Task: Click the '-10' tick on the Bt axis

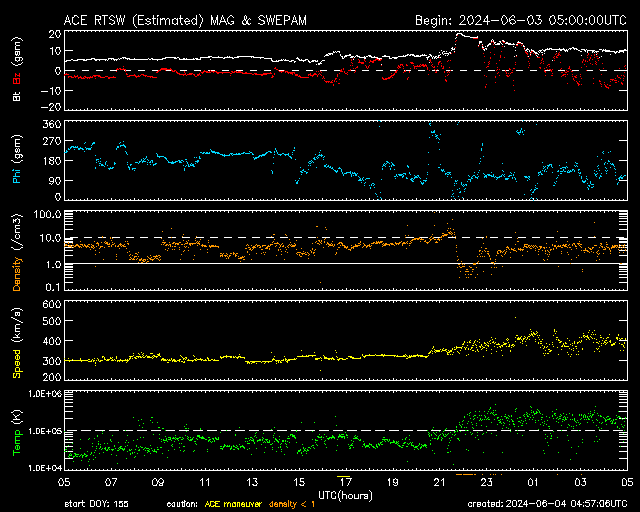Action: click(51, 90)
